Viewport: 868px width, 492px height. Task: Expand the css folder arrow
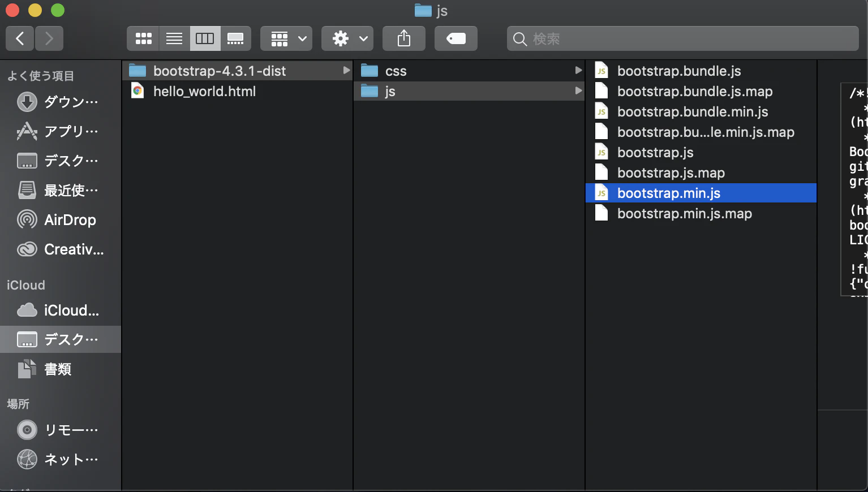(578, 71)
